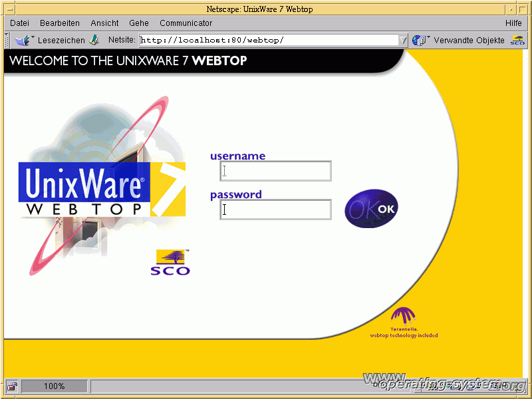Viewport: 532px width, 399px height.
Task: Click the UnixWare 7 Webtop logo
Action: pos(102,190)
